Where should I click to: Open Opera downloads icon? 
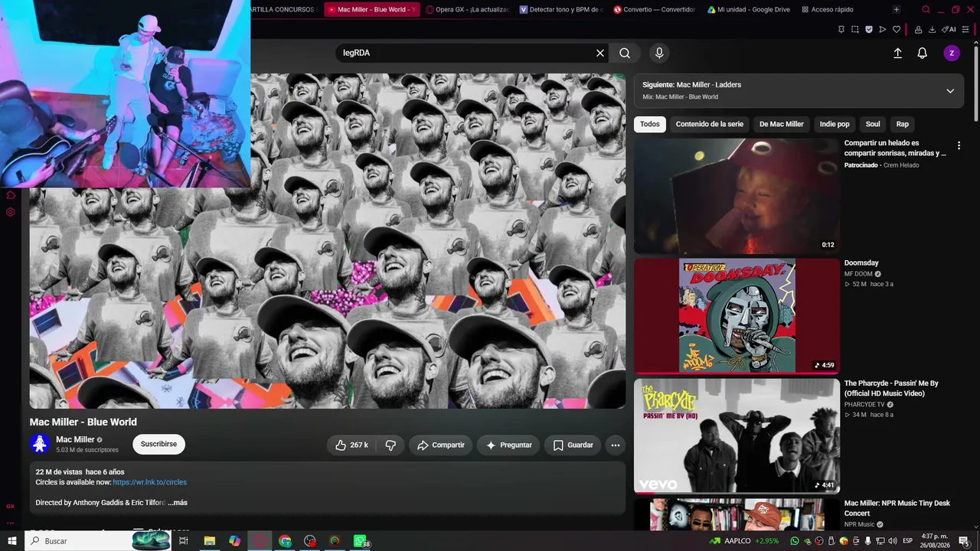(932, 29)
